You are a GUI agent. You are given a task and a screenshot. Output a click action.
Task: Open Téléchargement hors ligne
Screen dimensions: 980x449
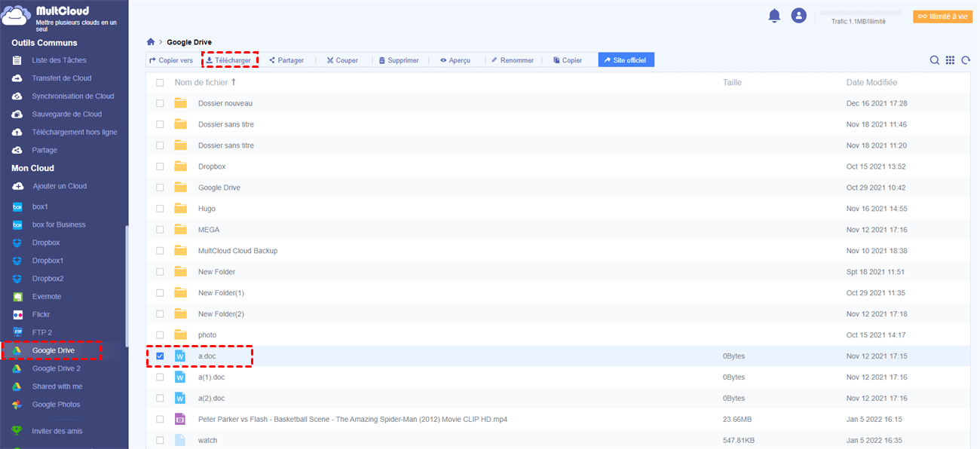(75, 133)
